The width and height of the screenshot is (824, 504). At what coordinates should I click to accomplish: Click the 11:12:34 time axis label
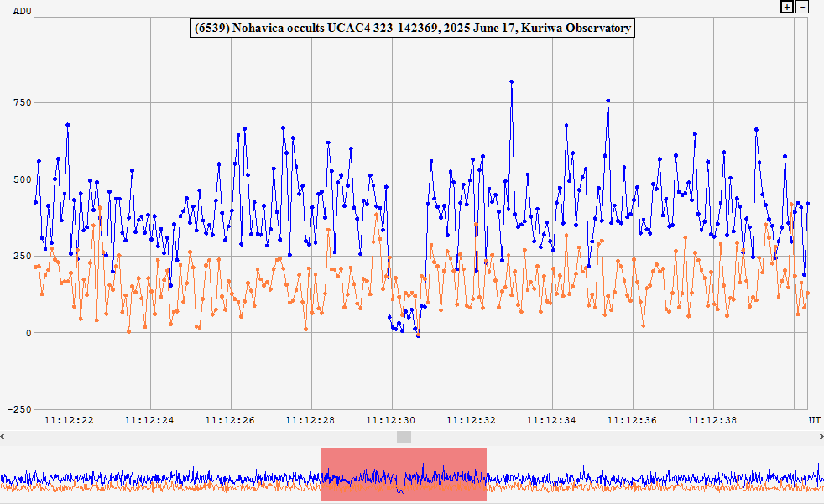point(552,419)
